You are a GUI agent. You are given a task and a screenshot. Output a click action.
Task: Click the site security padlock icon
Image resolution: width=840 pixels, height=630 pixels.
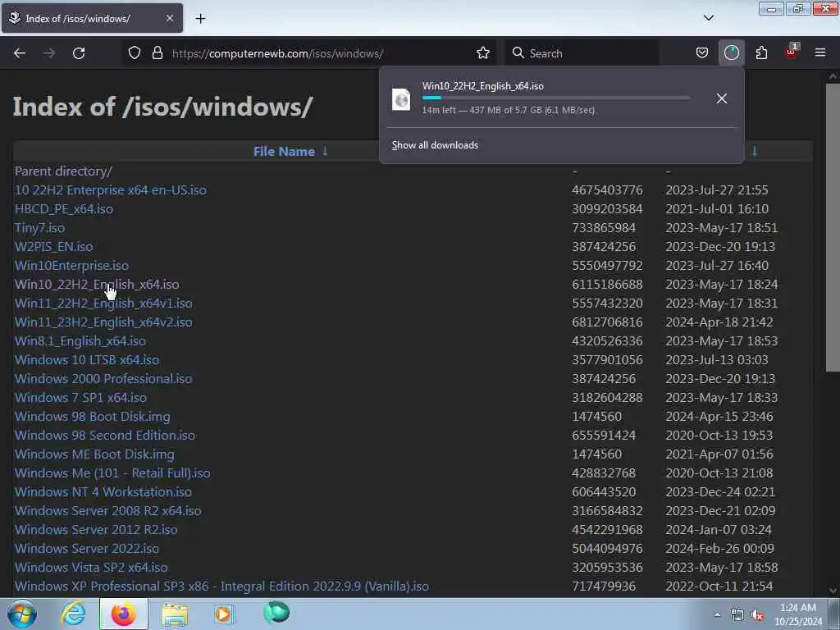157,53
